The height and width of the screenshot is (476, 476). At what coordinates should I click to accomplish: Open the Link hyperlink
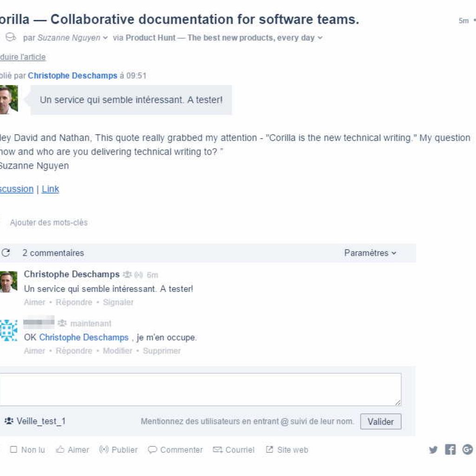pos(50,189)
